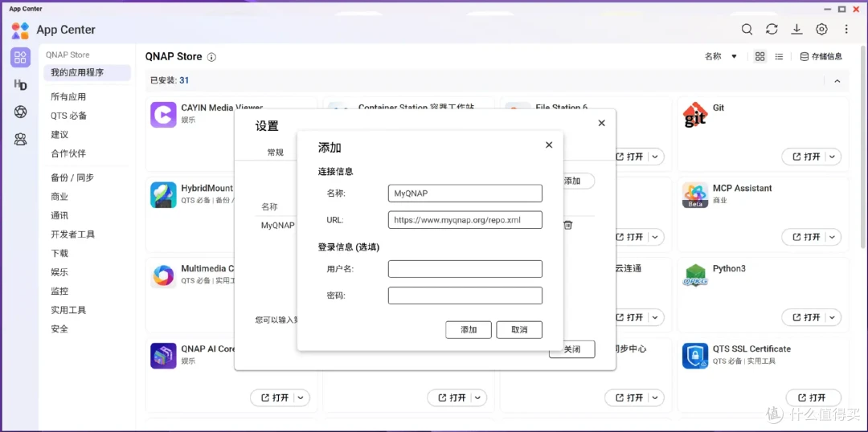This screenshot has height=432, width=868.
Task: Click the QNAP AI Core icon
Action: click(x=163, y=356)
